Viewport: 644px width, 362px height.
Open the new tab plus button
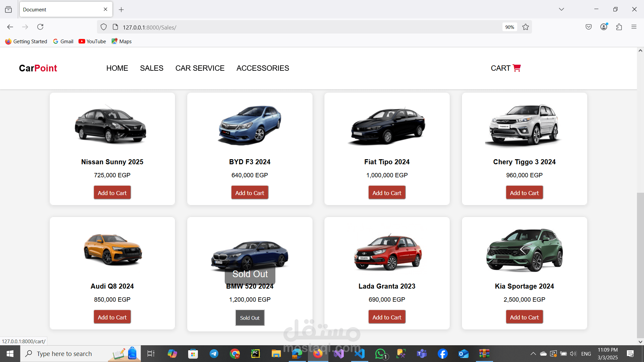pos(121,10)
